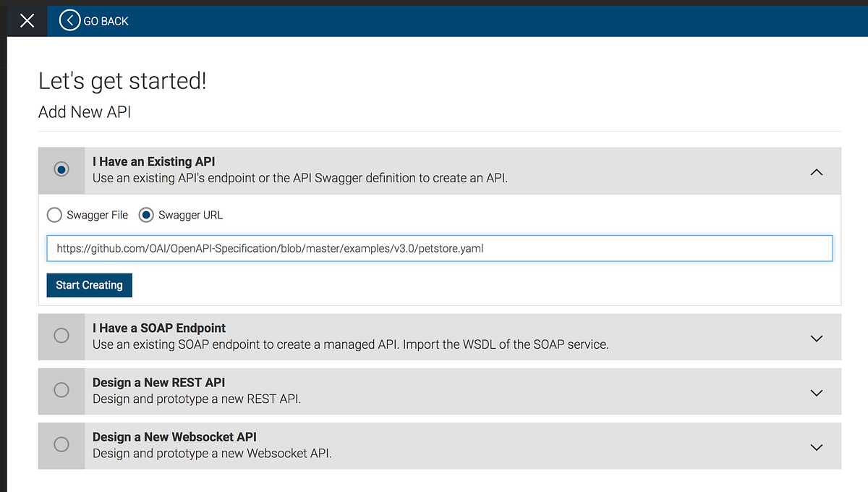Click the circular back arrow icon
The width and height of the screenshot is (868, 492).
coord(69,20)
